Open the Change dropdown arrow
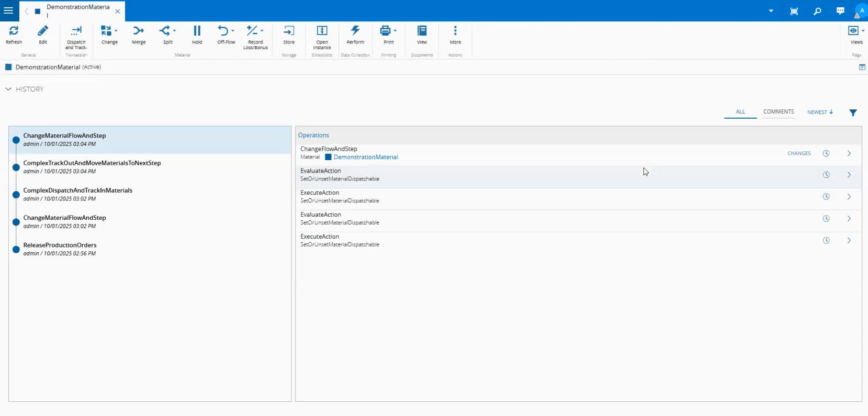The image size is (868, 416). tap(116, 30)
